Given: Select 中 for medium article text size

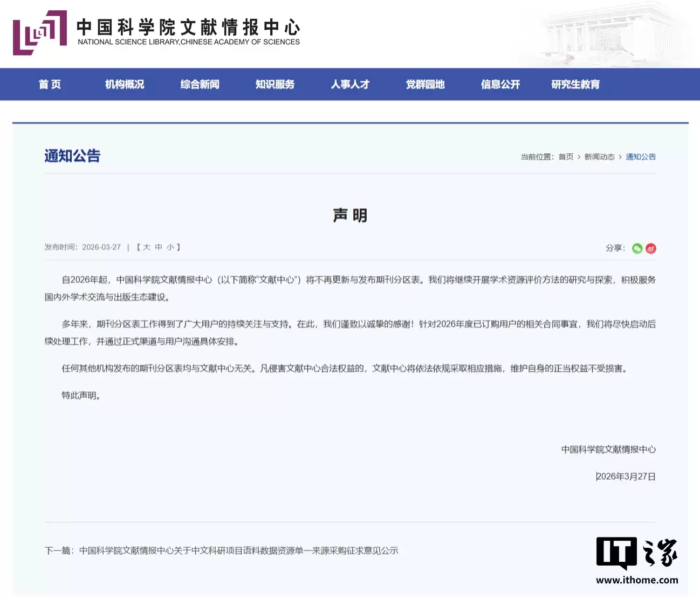Looking at the screenshot, I should tap(159, 247).
